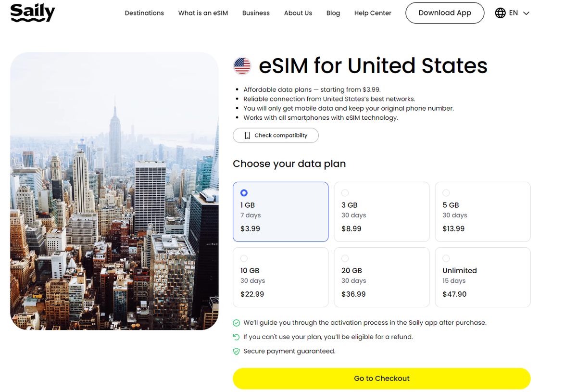Viewport: 577px width, 392px height.
Task: Click Go to Checkout
Action: click(381, 379)
